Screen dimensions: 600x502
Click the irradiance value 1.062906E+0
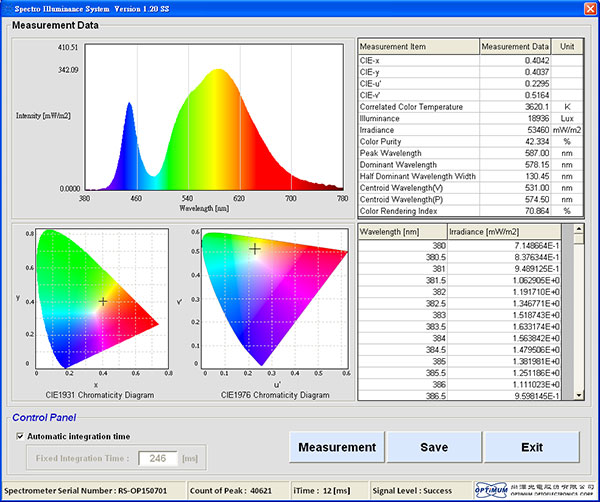[536, 280]
